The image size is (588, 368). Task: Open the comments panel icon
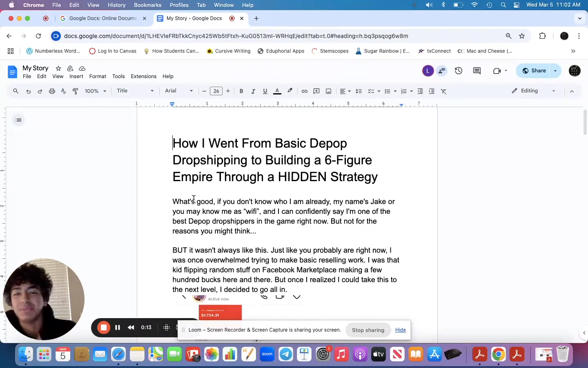click(x=477, y=71)
